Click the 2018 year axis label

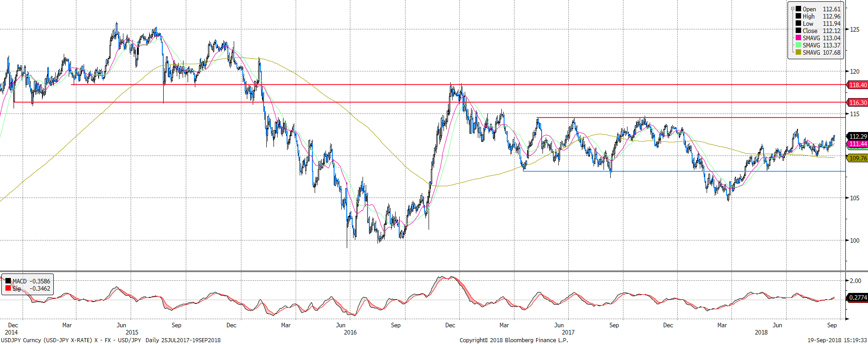tap(761, 332)
